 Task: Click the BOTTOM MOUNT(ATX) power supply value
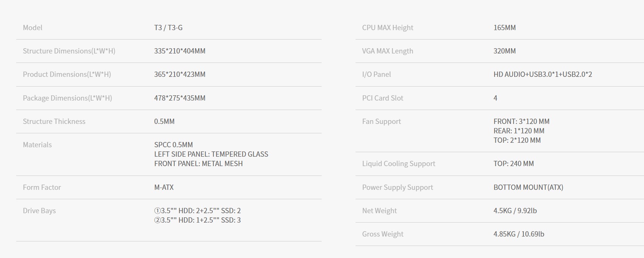528,187
